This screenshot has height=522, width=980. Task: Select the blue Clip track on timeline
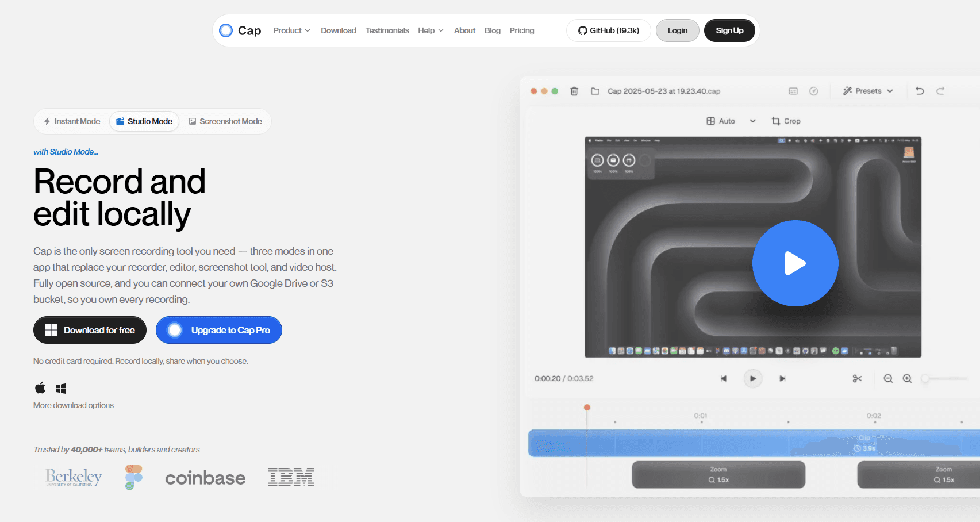754,443
